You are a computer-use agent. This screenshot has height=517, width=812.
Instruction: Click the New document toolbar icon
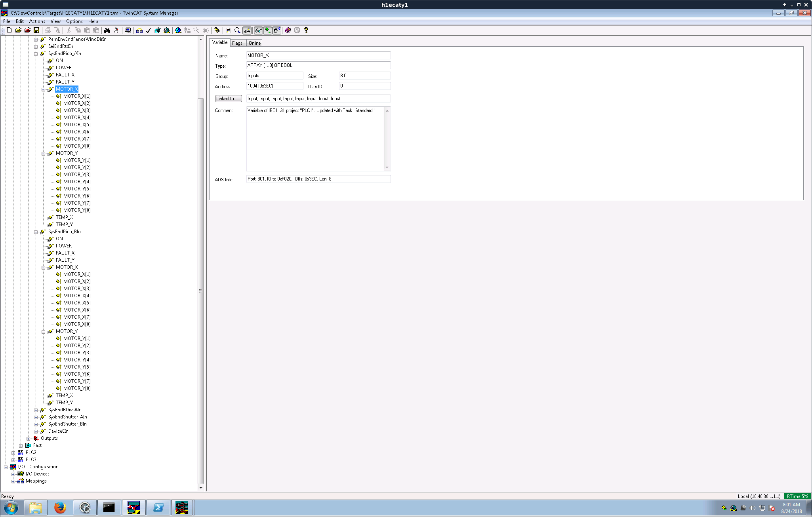point(9,30)
